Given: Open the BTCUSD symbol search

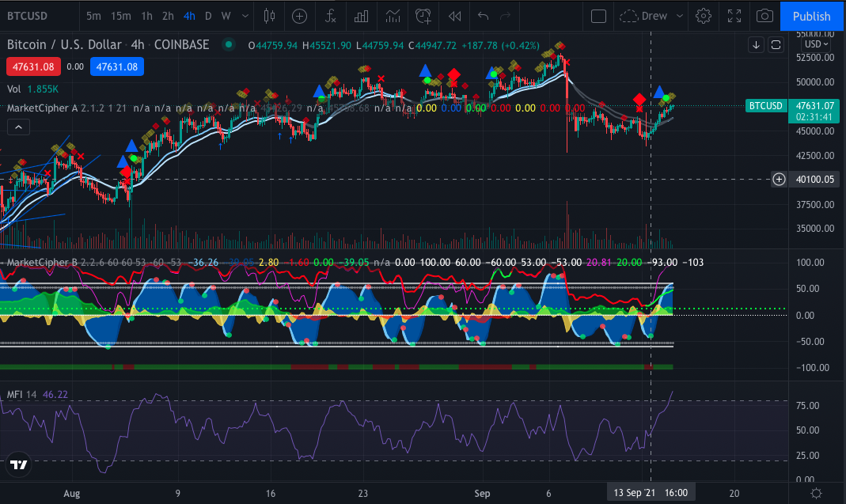Looking at the screenshot, I should pos(27,16).
